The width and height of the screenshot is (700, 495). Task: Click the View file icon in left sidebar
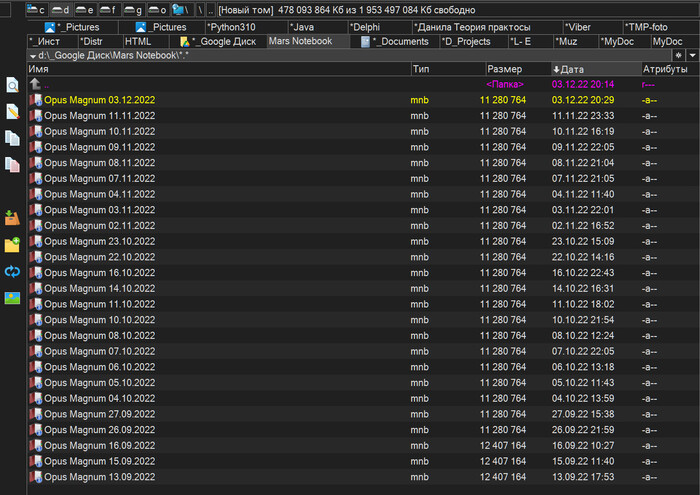(x=12, y=86)
